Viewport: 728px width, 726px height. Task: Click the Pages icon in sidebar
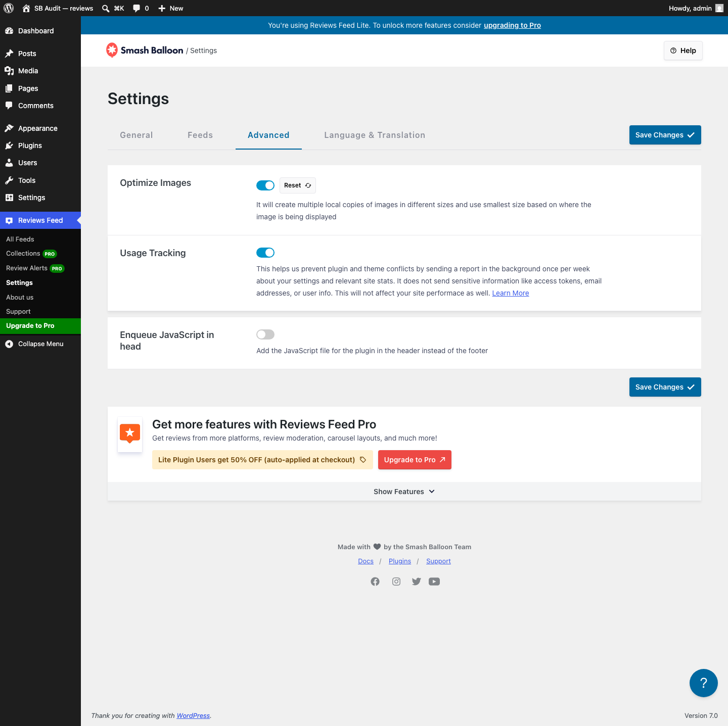(x=9, y=88)
